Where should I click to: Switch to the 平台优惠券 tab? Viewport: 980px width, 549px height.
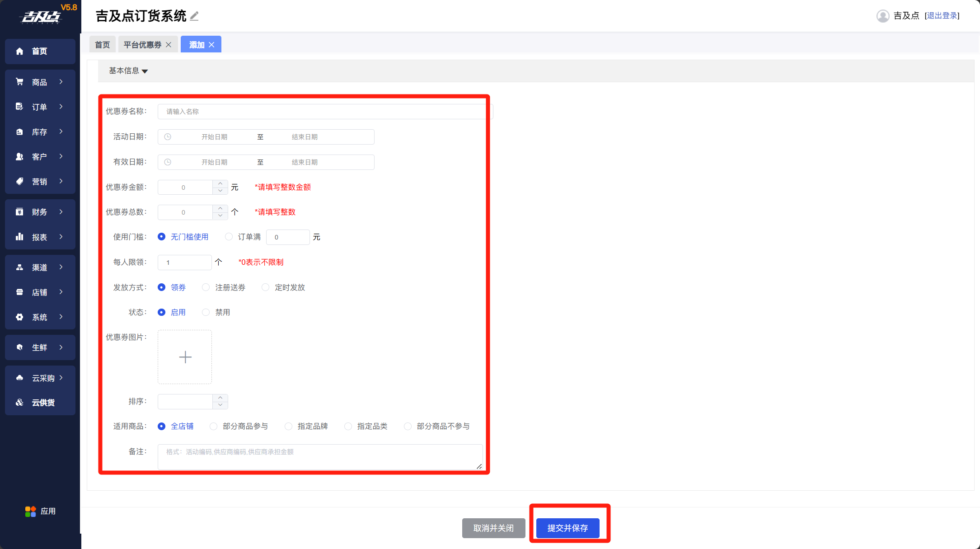[x=142, y=45]
